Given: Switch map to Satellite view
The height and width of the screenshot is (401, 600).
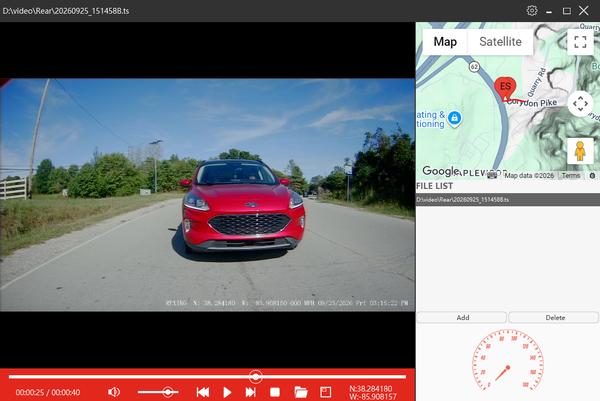Looking at the screenshot, I should pyautogui.click(x=500, y=41).
